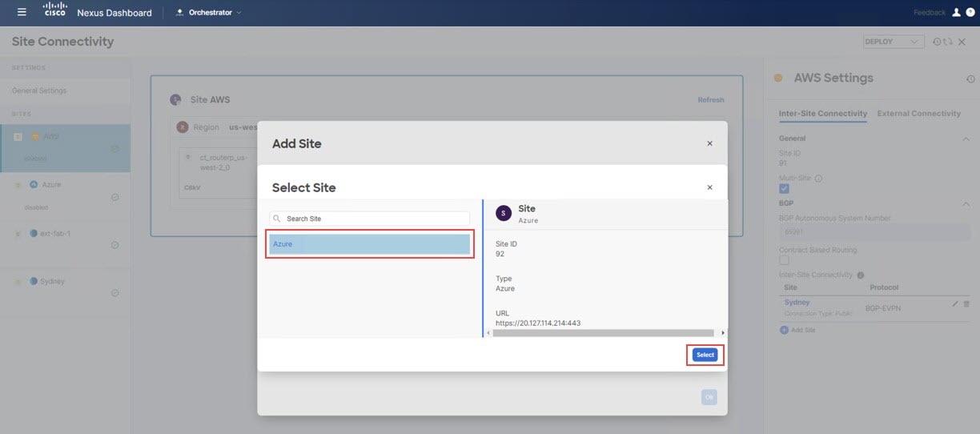Close the Site Connectivity page
980x434 pixels.
click(x=962, y=42)
